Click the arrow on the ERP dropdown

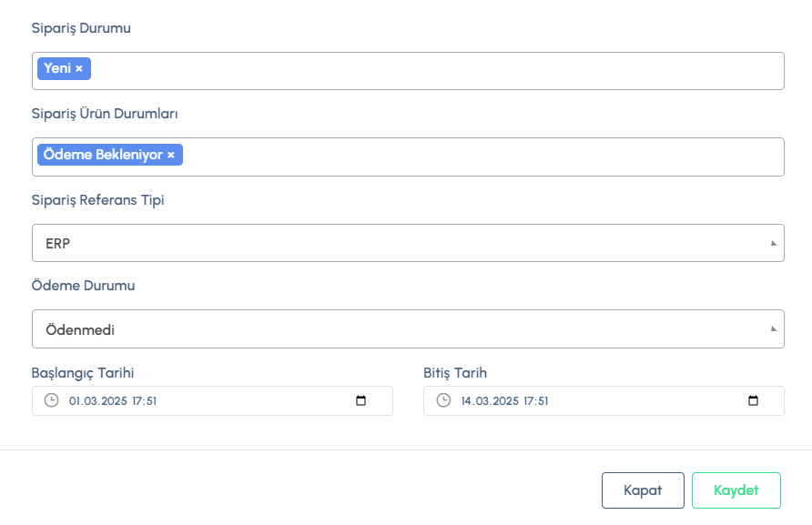coord(774,244)
